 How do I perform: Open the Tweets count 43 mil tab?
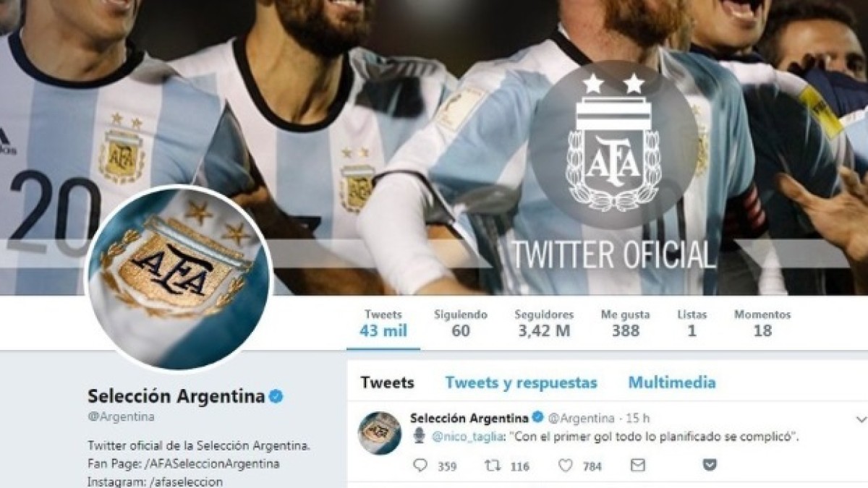click(383, 324)
